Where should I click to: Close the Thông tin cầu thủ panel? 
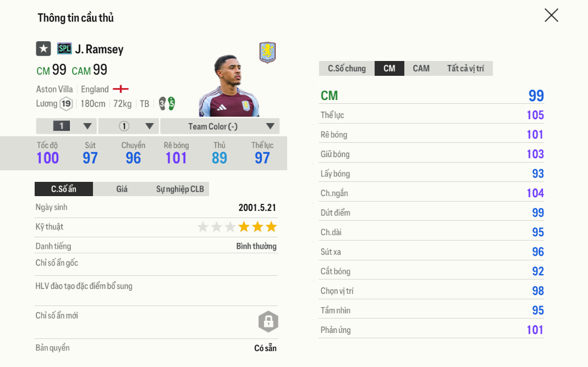[x=551, y=15]
